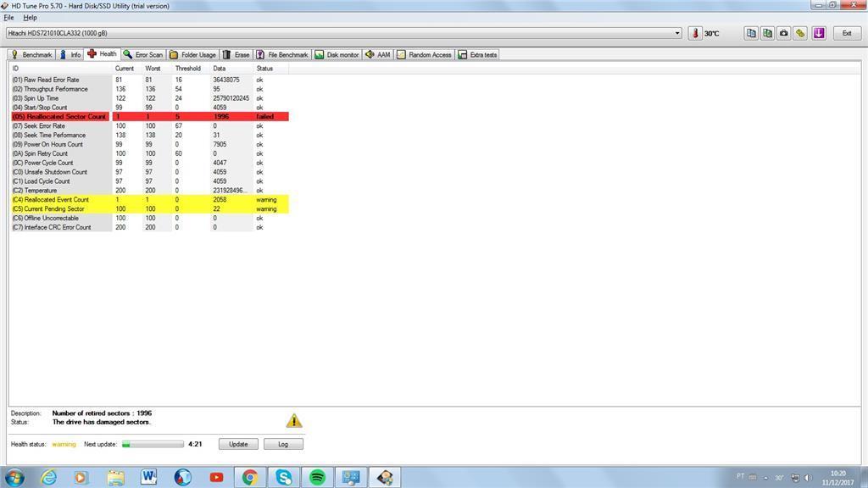Click the purple download arrow icon
Viewport: 868px width, 488px height.
[819, 33]
